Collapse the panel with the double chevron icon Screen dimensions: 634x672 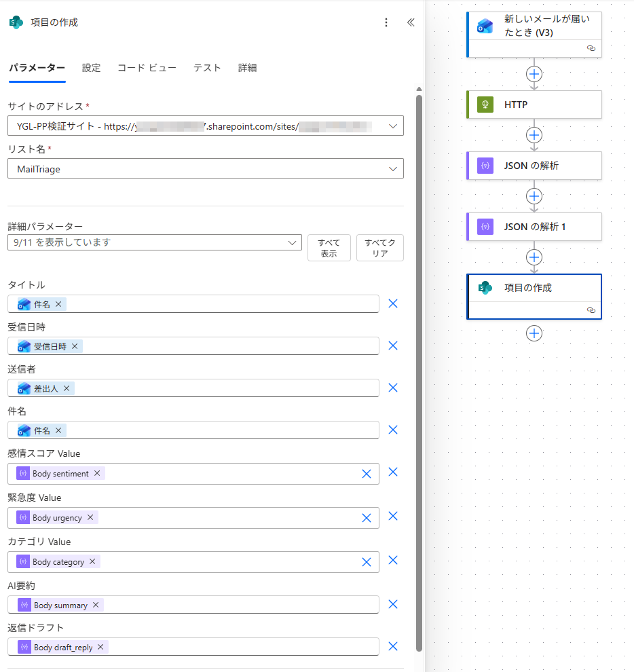(x=410, y=22)
